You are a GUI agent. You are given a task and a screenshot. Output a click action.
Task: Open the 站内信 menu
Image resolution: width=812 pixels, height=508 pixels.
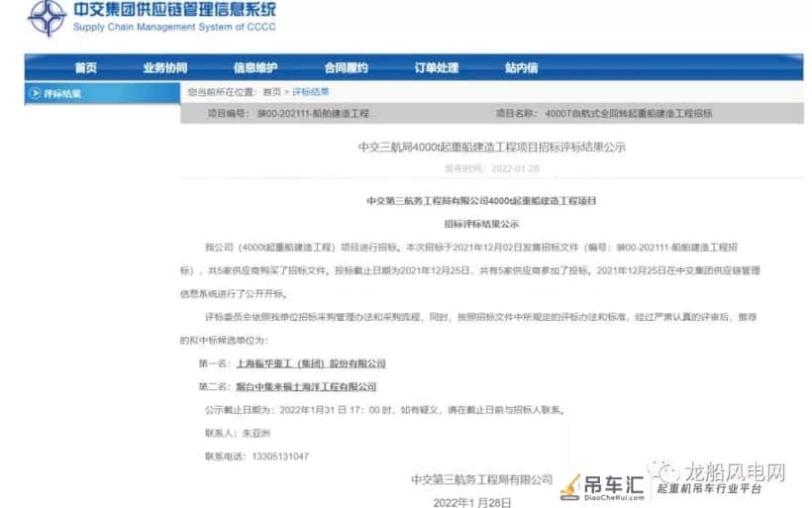click(x=522, y=68)
